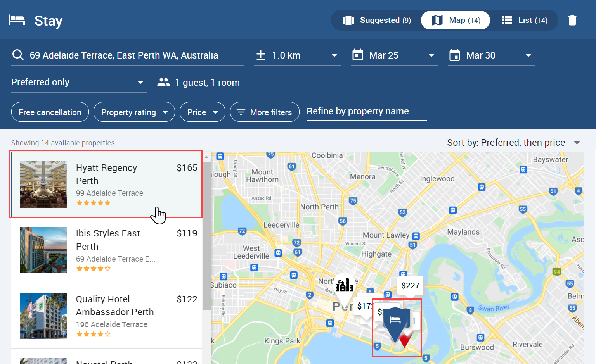This screenshot has width=596, height=364.
Task: Click the distance radius icon
Action: click(261, 55)
